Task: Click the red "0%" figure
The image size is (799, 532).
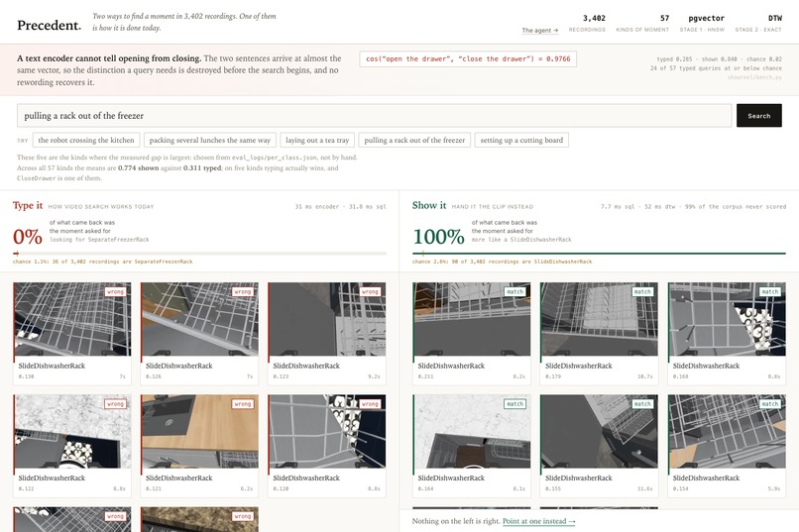Action: click(x=28, y=237)
